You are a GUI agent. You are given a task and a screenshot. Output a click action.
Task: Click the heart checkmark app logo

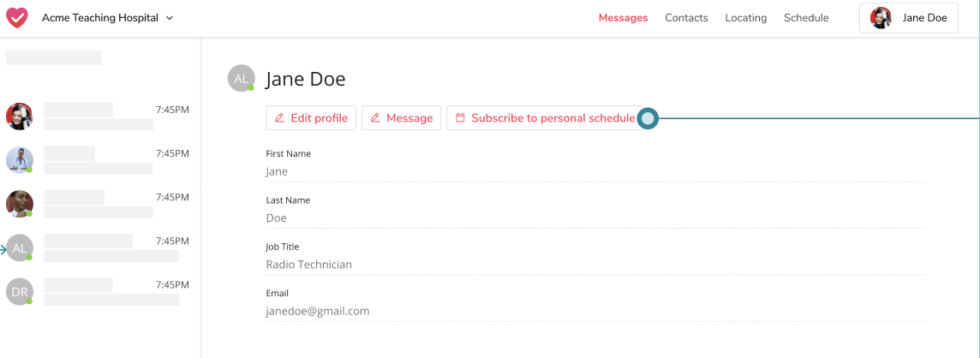click(17, 17)
